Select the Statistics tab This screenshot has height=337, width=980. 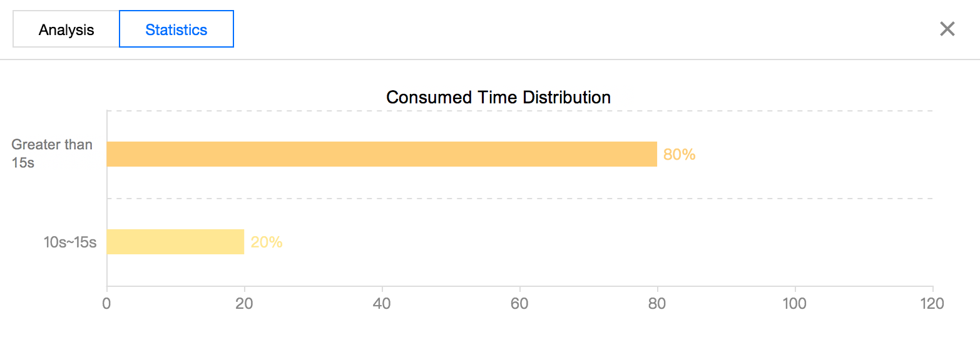[x=176, y=29]
